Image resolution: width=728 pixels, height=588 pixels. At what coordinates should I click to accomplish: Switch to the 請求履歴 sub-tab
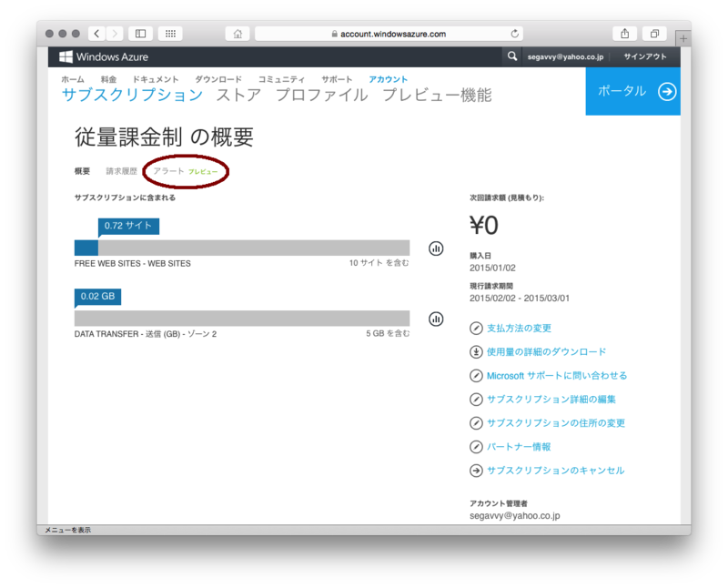122,171
